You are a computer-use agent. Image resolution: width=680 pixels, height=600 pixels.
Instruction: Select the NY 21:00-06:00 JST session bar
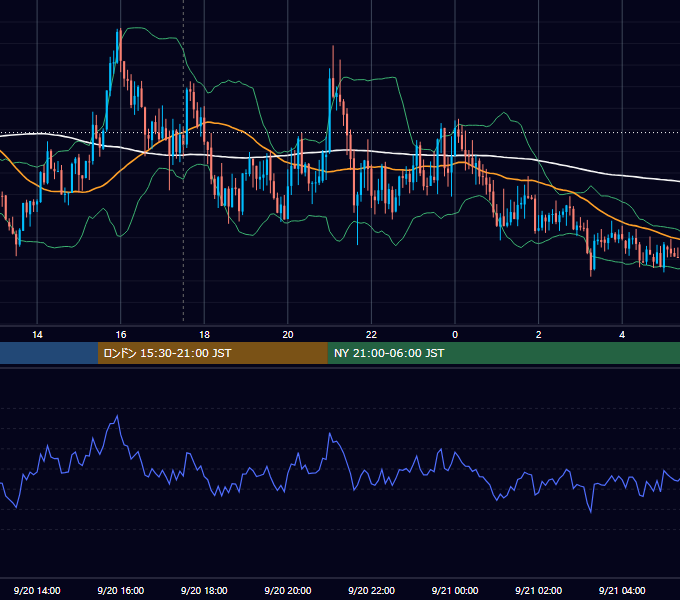point(503,353)
